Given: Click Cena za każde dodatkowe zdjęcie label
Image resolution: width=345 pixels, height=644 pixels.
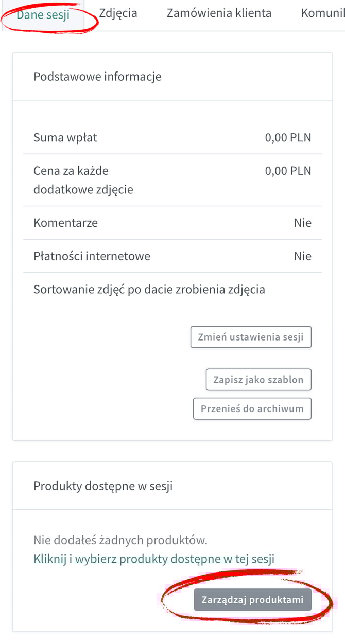Looking at the screenshot, I should point(83,180).
